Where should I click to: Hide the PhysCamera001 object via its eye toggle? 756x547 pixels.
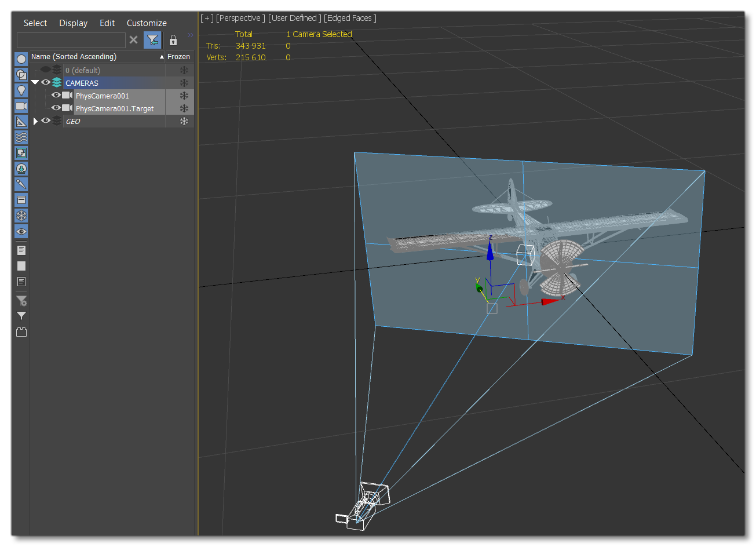(56, 95)
